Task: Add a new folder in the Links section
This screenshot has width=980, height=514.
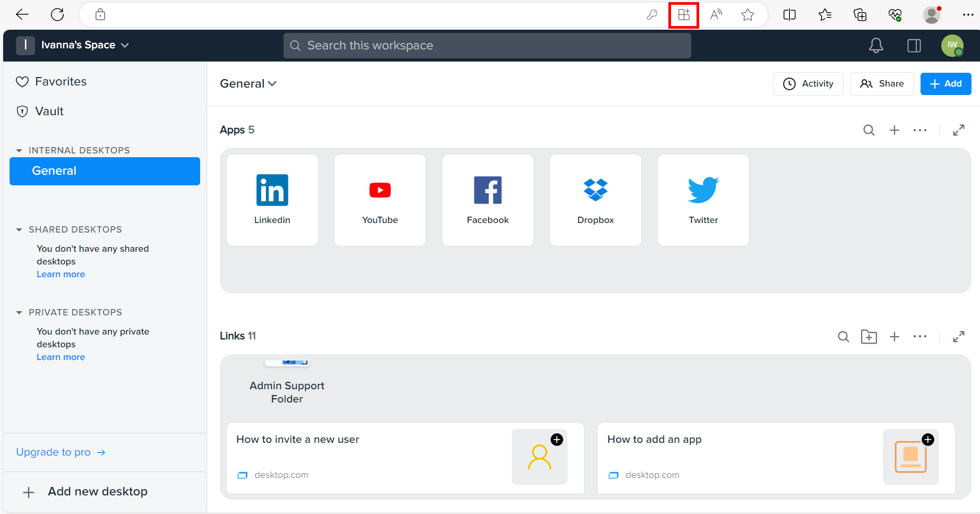Action: pyautogui.click(x=869, y=336)
